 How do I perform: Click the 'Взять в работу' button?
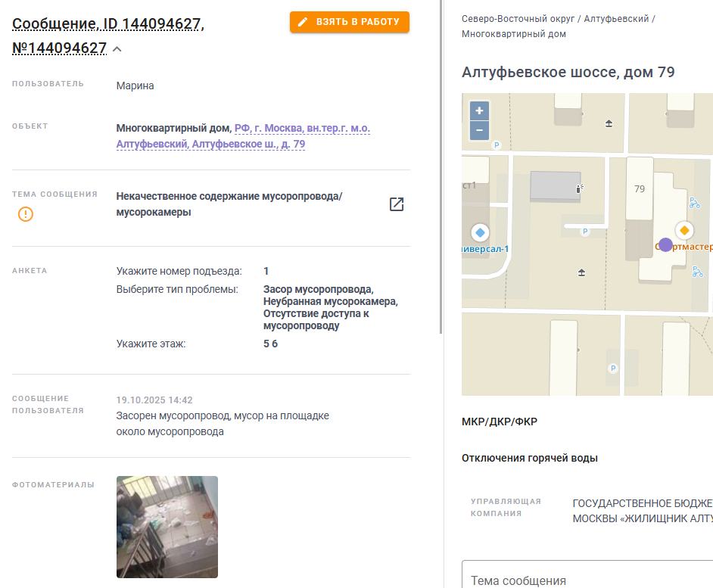349,22
